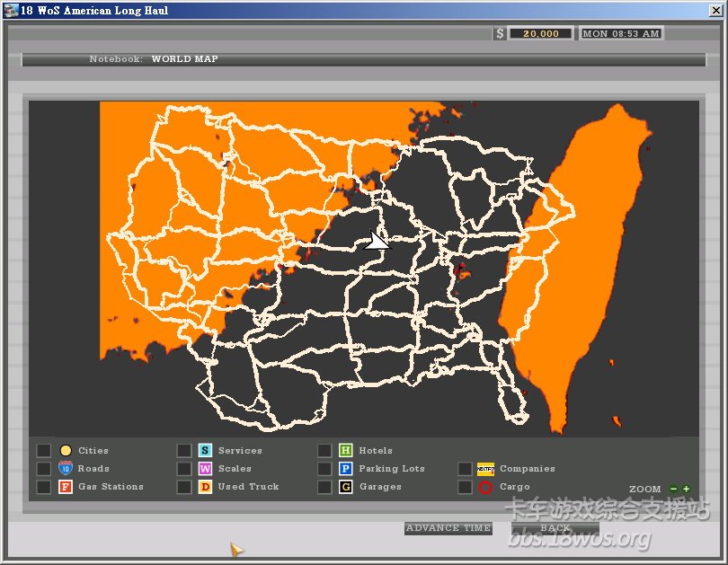This screenshot has height=565, width=728.
Task: Check the Hotels display checkbox
Action: pos(324,451)
